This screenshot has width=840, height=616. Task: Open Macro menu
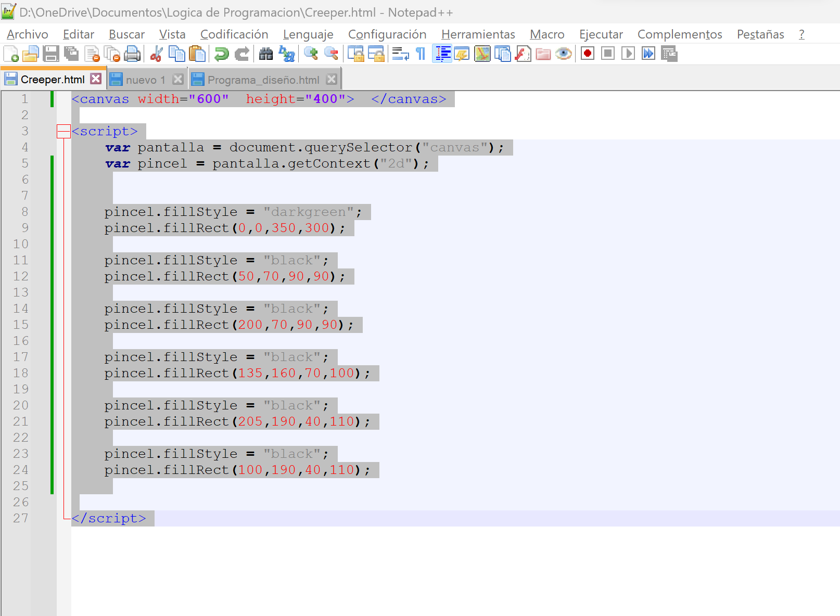[547, 34]
